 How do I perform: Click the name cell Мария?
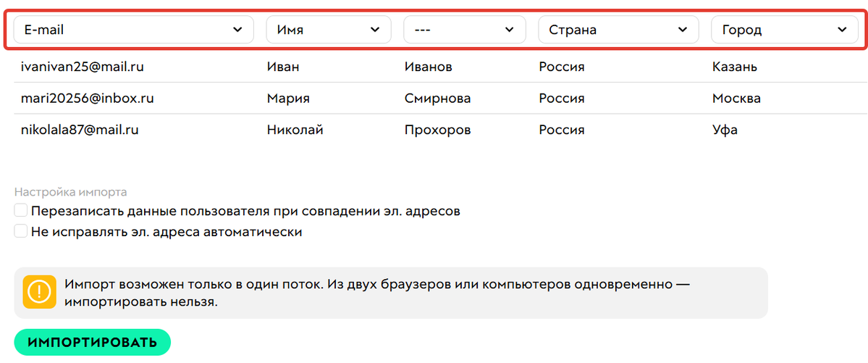click(288, 99)
